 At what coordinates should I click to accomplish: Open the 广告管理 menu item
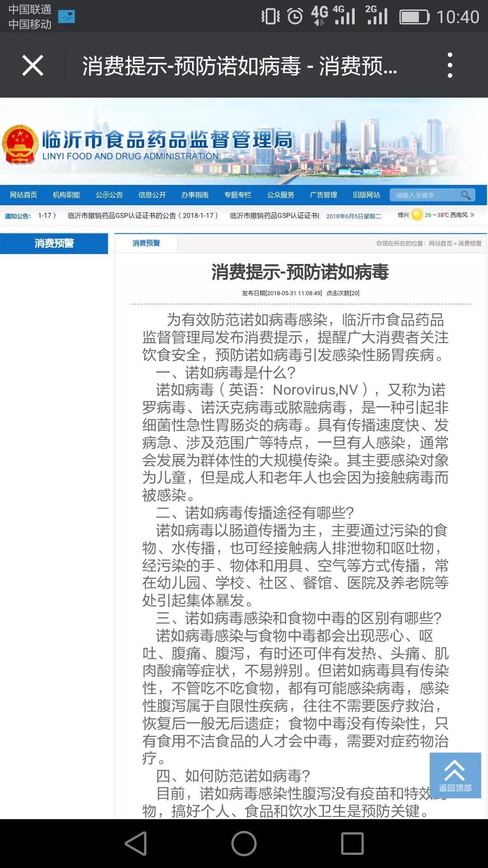324,195
